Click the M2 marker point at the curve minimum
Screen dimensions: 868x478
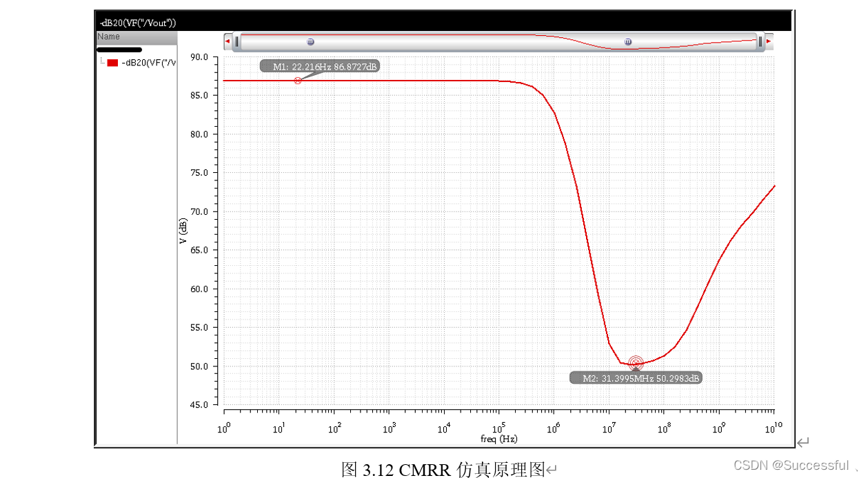tap(636, 362)
